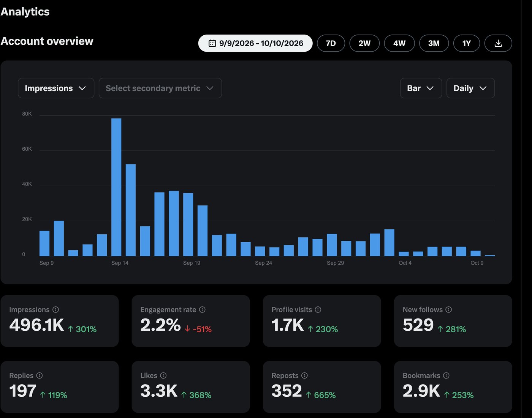Click the 2.2% engagement rate value
The height and width of the screenshot is (418, 532).
coord(160,325)
